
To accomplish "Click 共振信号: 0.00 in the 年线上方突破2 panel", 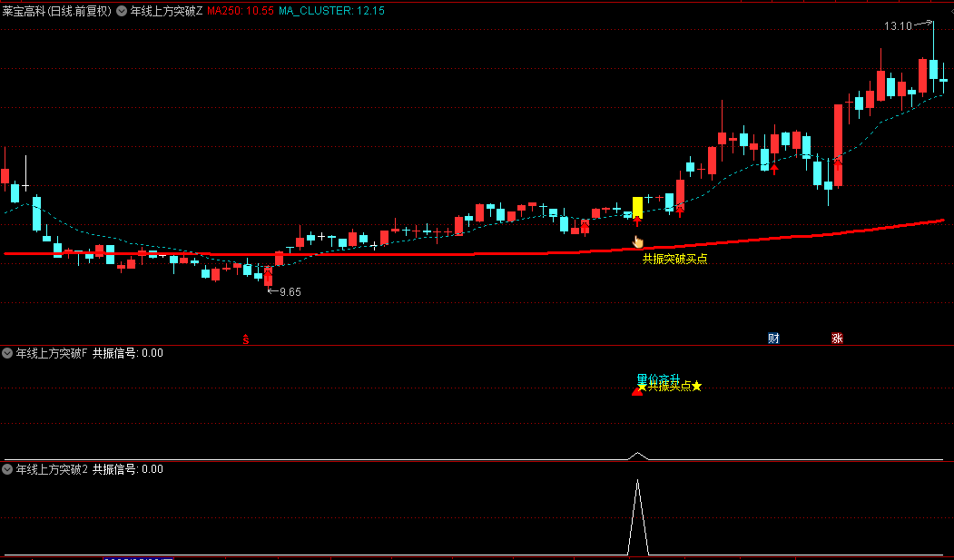I will pos(128,469).
